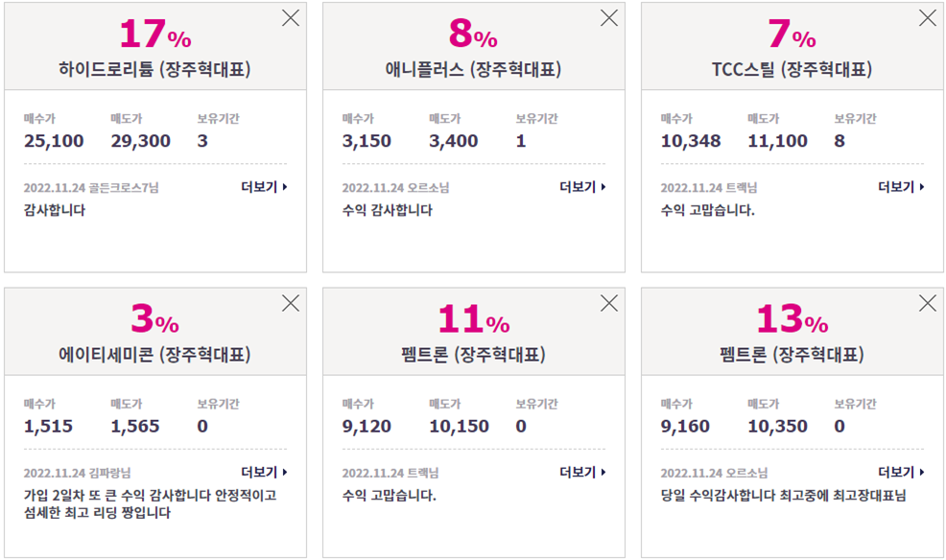Click the 골든크로스7님 감사합니다 comment
Image resolution: width=946 pixels, height=560 pixels.
click(x=55, y=210)
